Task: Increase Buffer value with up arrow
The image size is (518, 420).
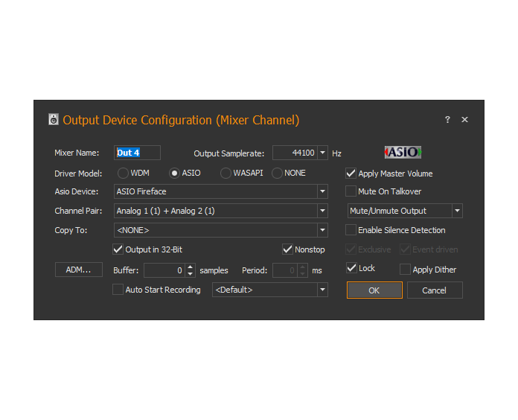Action: pyautogui.click(x=191, y=267)
